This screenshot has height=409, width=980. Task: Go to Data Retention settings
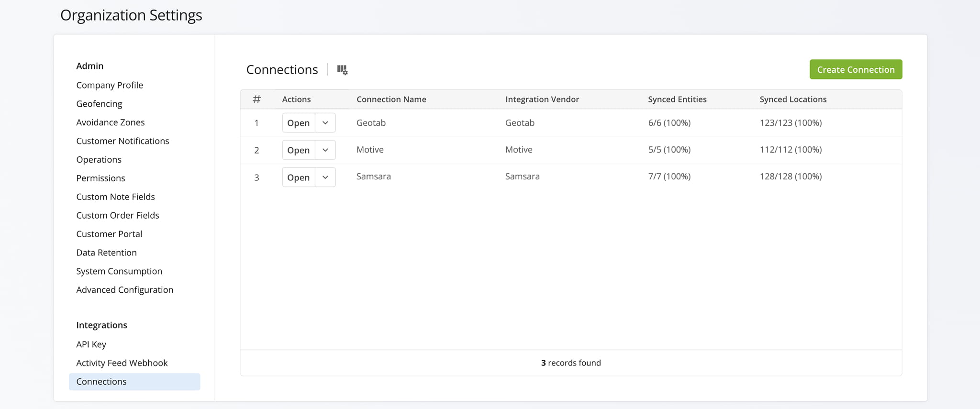[106, 253]
